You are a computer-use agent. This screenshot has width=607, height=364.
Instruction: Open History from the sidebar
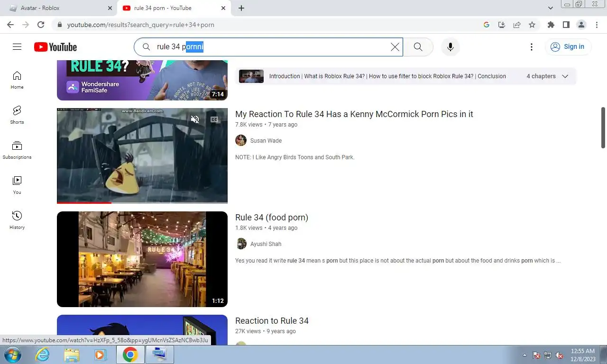tap(17, 220)
